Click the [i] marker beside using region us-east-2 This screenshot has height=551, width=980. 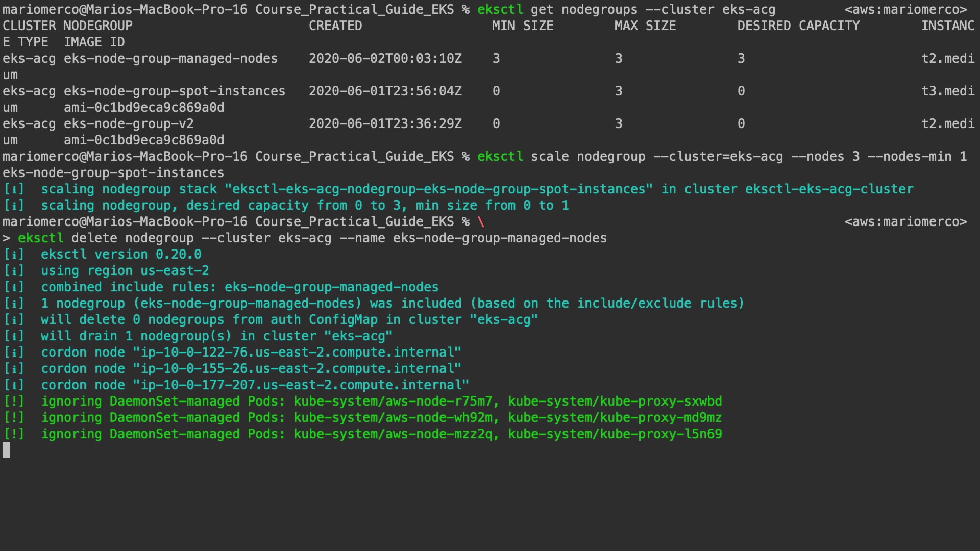[x=14, y=270]
